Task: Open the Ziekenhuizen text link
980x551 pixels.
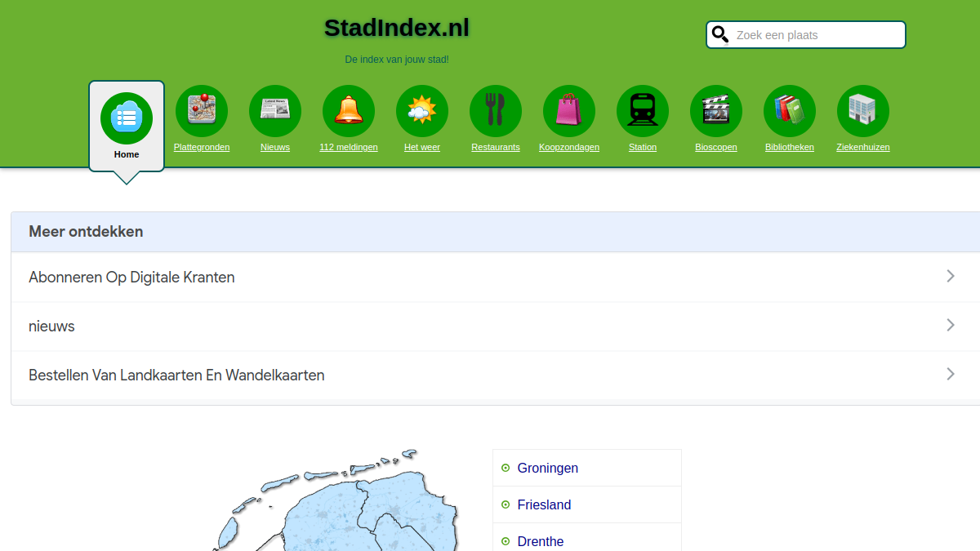Action: [863, 147]
